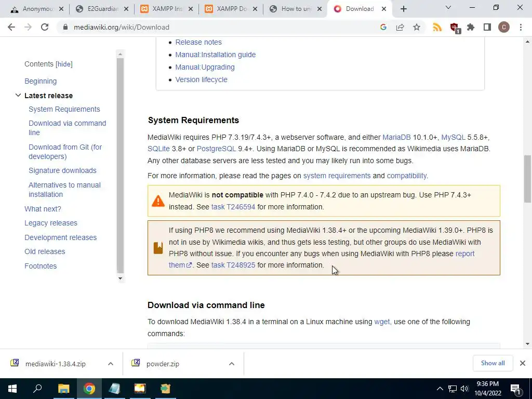Jump to What next? section
The width and height of the screenshot is (532, 399).
pos(43,209)
